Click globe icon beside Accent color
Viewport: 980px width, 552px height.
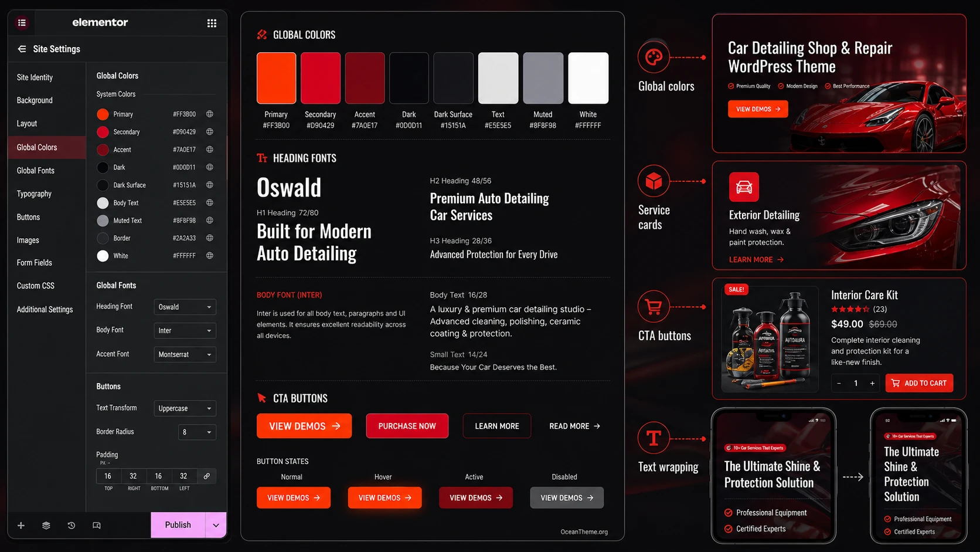[x=209, y=149]
